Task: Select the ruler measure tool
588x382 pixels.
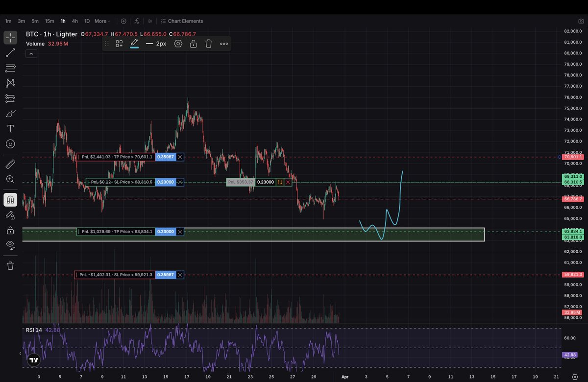Action: (x=10, y=164)
